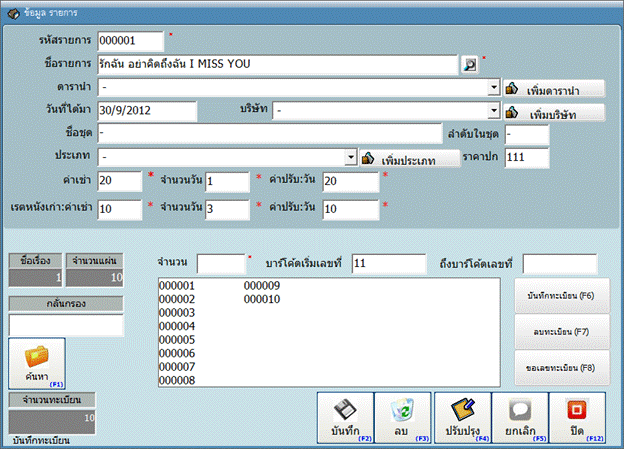Open the ประเภท dropdown list
The image size is (624, 449).
351,157
